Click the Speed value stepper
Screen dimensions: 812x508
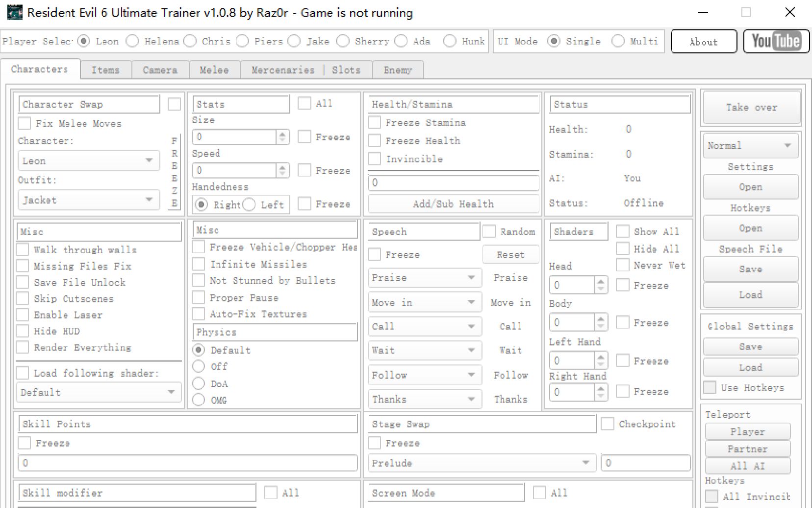[282, 170]
